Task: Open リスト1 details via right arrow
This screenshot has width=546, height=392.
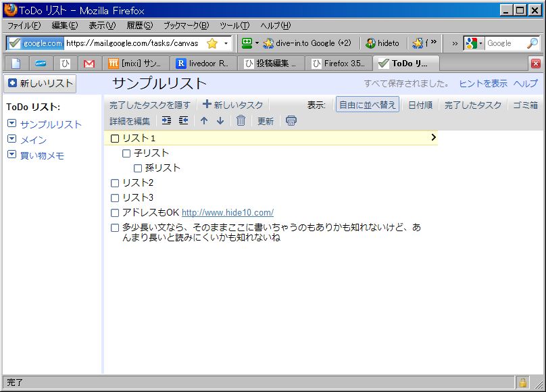Action: click(x=433, y=137)
